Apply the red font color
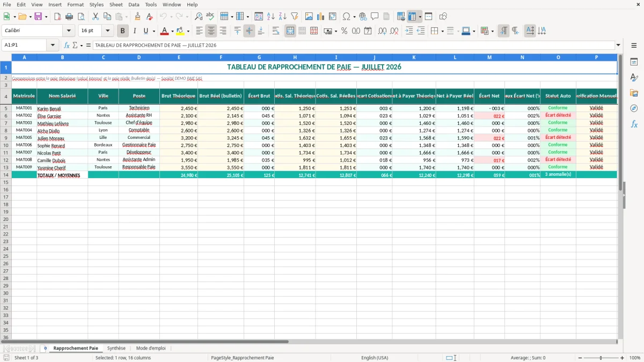Viewport: 644px width, 362px height. 165,31
